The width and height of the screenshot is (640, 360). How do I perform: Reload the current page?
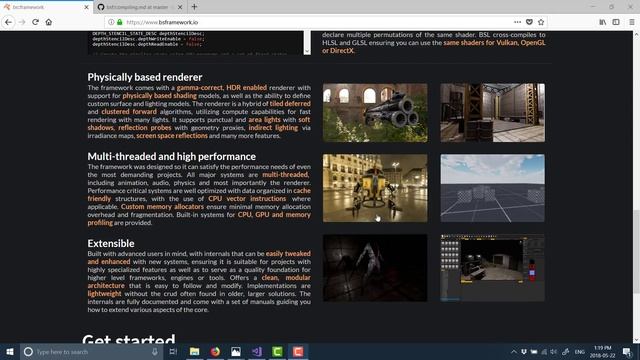[36, 22]
